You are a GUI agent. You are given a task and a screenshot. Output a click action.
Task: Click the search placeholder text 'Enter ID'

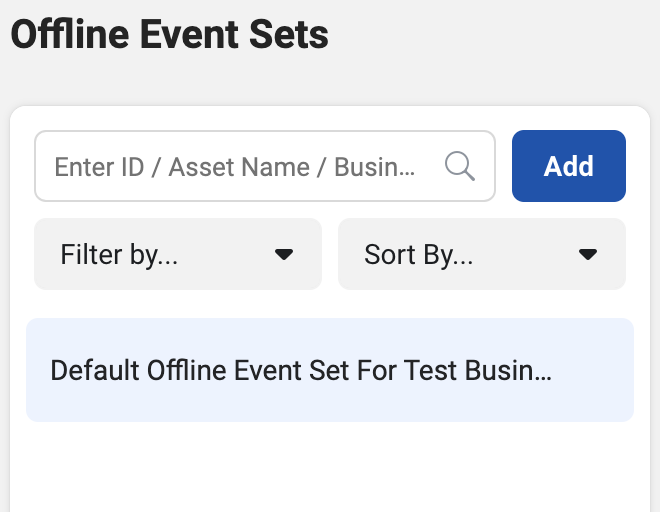(x=99, y=167)
